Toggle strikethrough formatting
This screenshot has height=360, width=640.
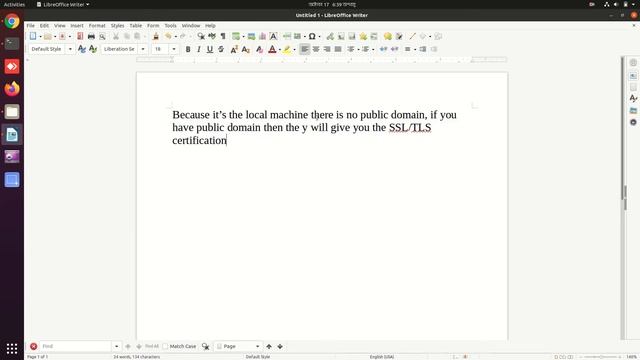221,49
